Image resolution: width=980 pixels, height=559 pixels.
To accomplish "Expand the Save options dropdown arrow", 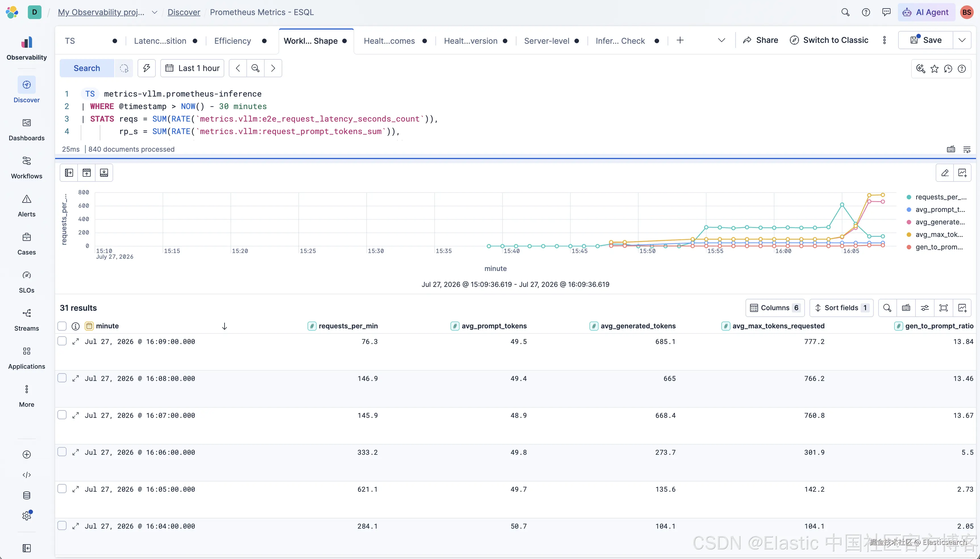I will [962, 40].
